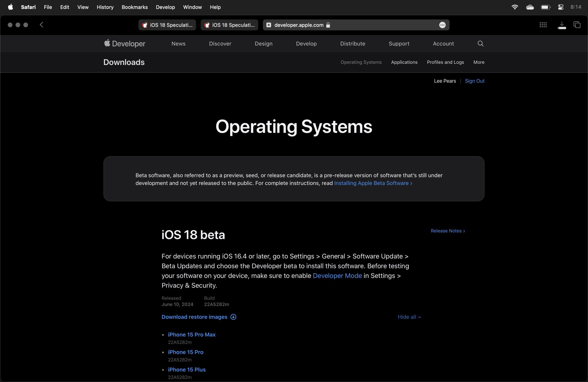The height and width of the screenshot is (382, 588).
Task: Open the Apple menu
Action: (x=11, y=7)
